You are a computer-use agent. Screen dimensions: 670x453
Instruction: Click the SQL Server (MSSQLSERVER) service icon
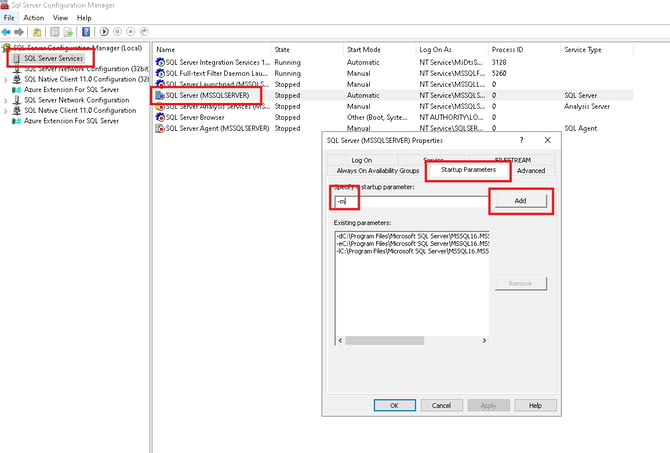coord(160,95)
